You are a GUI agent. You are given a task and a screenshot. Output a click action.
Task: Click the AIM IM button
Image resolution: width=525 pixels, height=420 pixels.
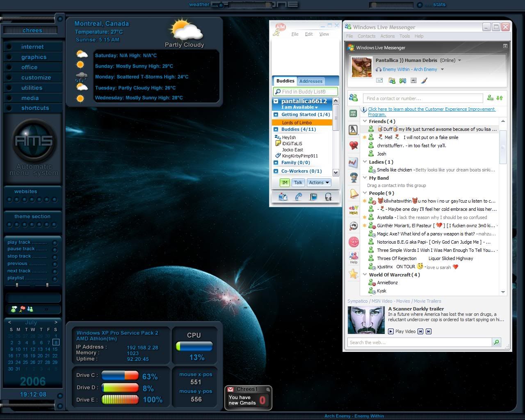pos(285,183)
